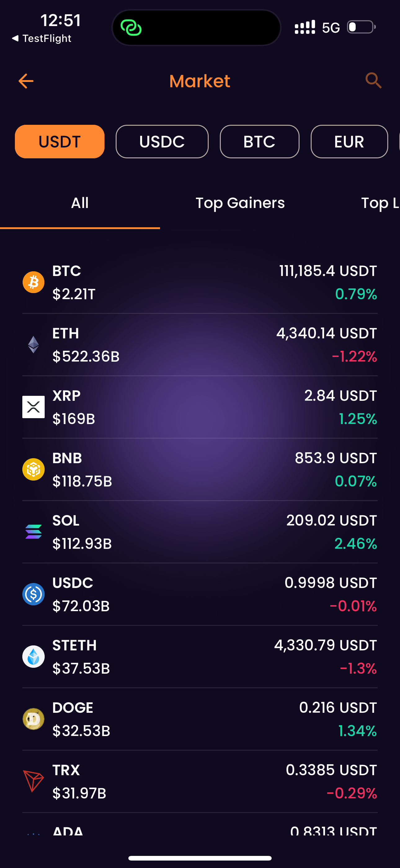
Task: Tap the Bitcoin coin logo
Action: click(x=33, y=283)
